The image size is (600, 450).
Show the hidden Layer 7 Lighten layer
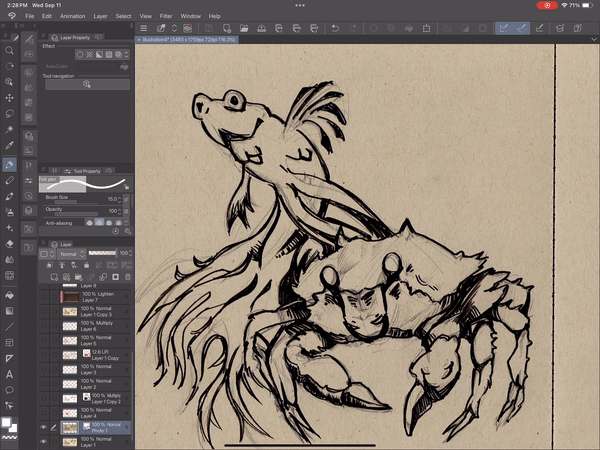click(43, 297)
